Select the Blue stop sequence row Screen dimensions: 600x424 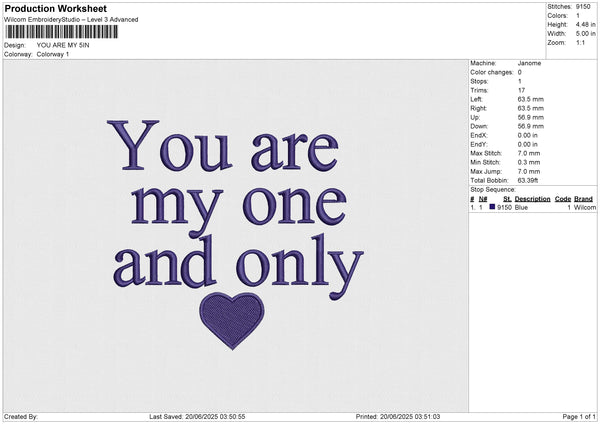[531, 207]
